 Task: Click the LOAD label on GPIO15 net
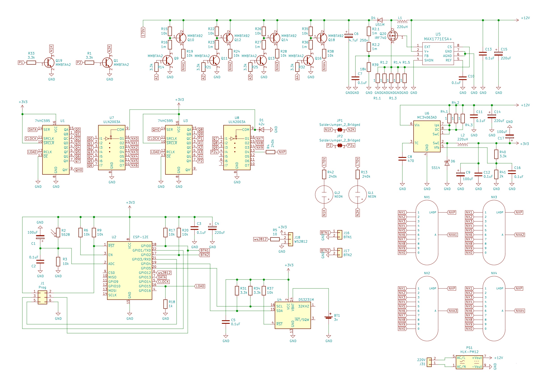(200, 286)
